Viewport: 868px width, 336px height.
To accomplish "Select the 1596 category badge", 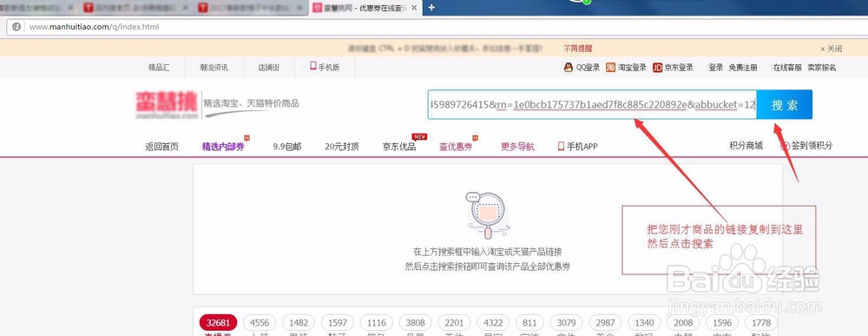I will 722,323.
